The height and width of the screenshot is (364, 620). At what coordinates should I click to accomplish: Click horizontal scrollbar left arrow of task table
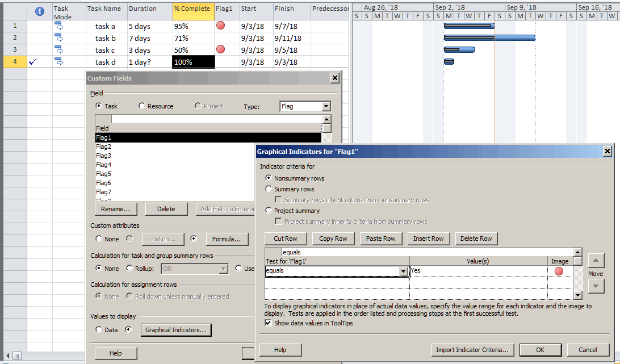click(x=7, y=355)
